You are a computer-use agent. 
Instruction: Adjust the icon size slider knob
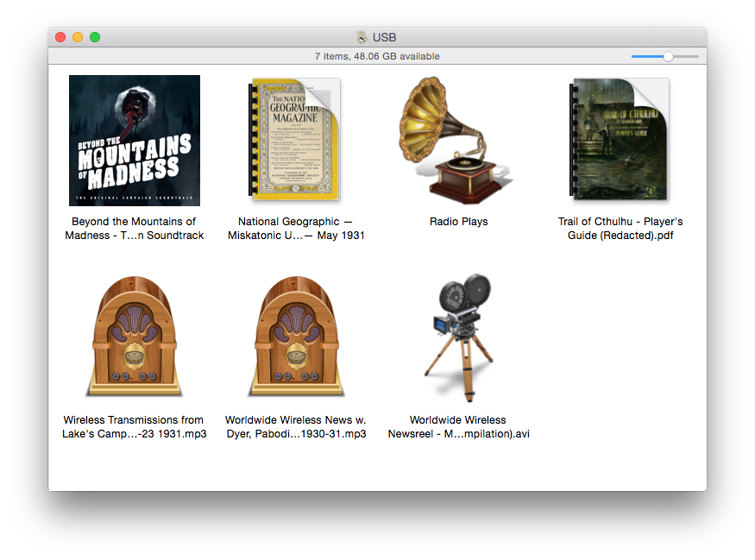[668, 56]
